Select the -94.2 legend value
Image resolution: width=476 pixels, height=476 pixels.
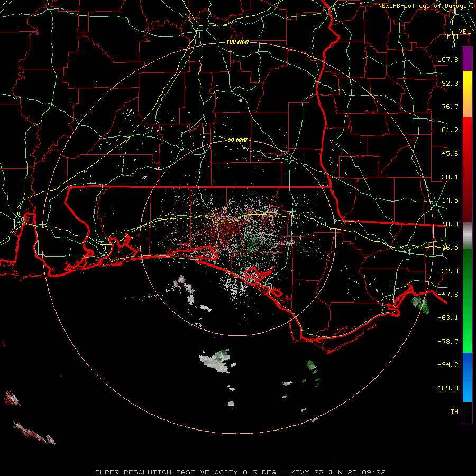click(x=448, y=365)
